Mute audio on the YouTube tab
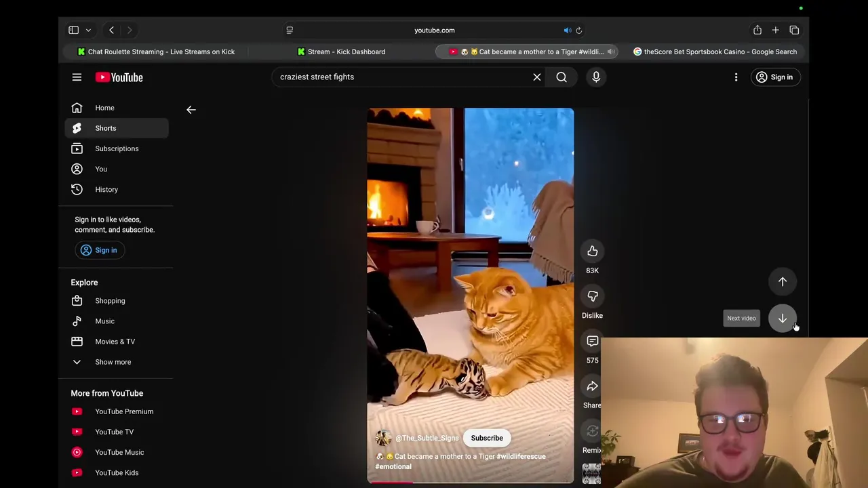Image resolution: width=868 pixels, height=488 pixels. 610,52
